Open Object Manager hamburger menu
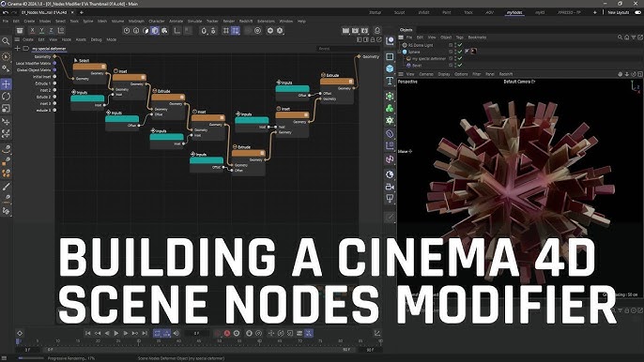Image resolution: width=644 pixels, height=362 pixels. [401, 38]
